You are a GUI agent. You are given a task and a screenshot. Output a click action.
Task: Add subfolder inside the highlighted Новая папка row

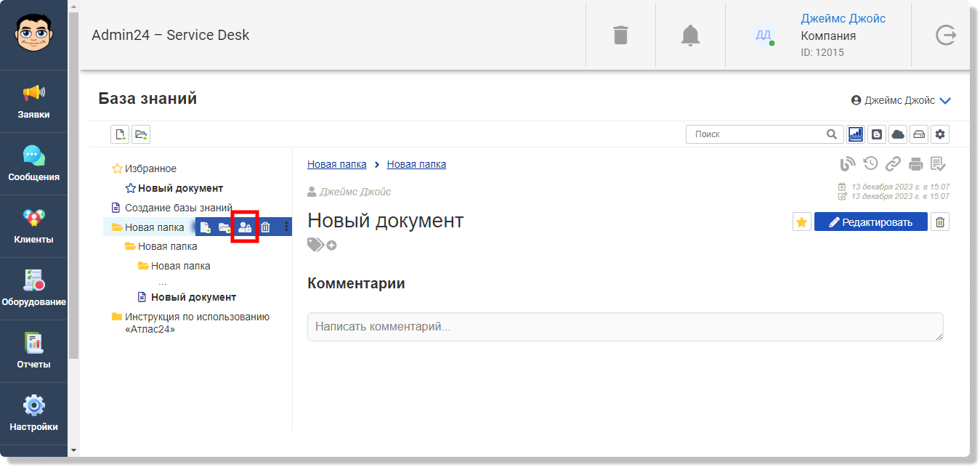point(225,227)
